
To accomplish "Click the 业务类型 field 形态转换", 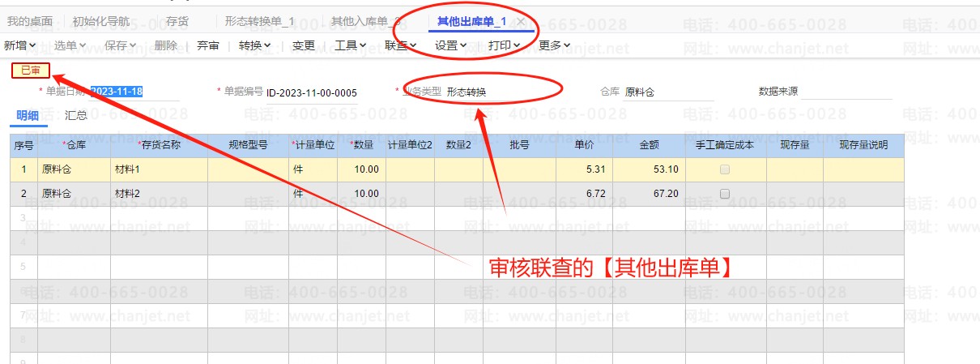I will click(490, 92).
